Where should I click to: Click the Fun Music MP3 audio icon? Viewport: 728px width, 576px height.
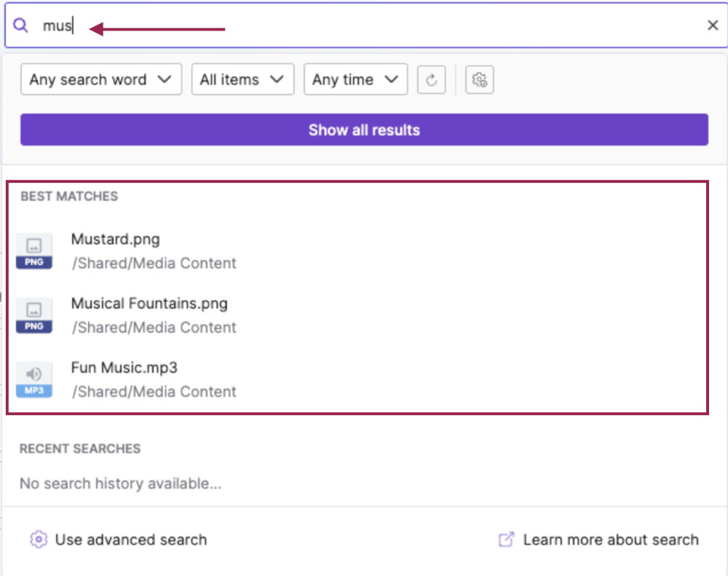[x=34, y=379]
